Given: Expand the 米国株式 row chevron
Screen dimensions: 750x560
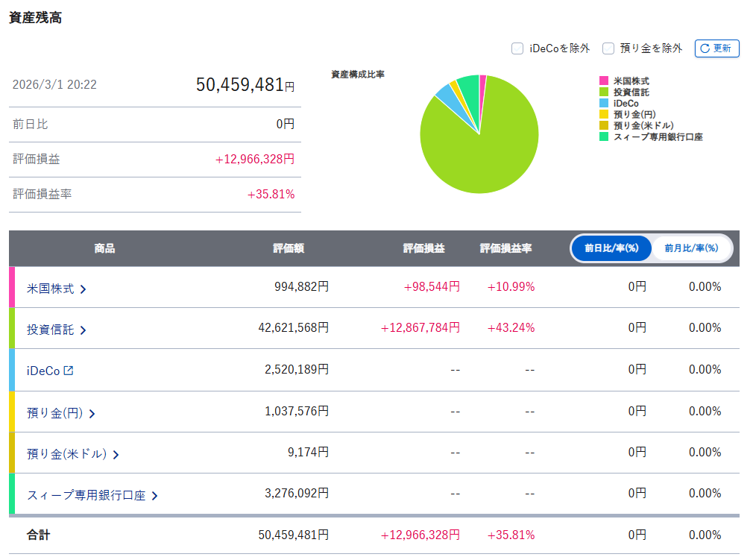Looking at the screenshot, I should tap(83, 289).
